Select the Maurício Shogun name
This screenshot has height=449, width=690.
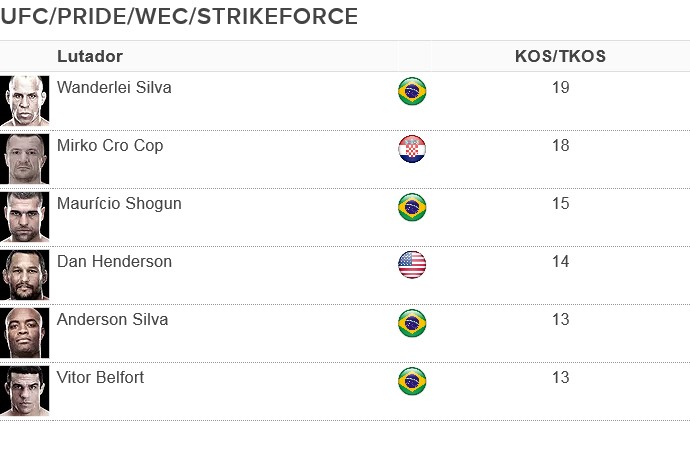pyautogui.click(x=119, y=203)
